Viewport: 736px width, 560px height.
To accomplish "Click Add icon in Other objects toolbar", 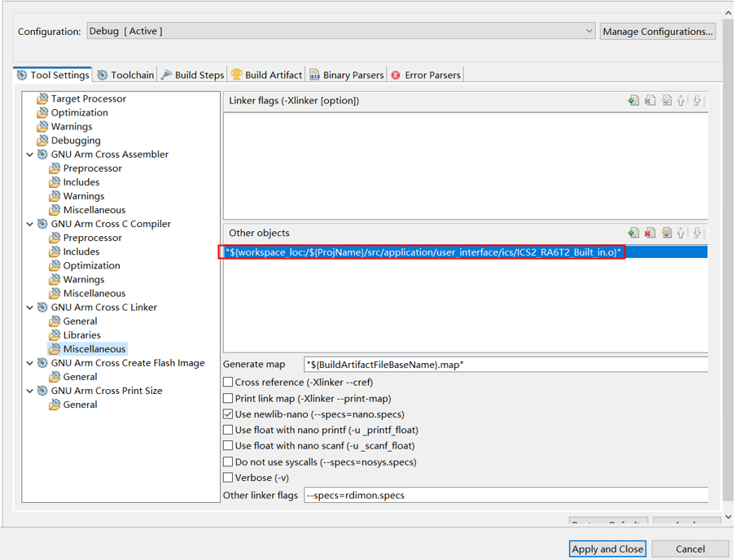I will tap(633, 234).
